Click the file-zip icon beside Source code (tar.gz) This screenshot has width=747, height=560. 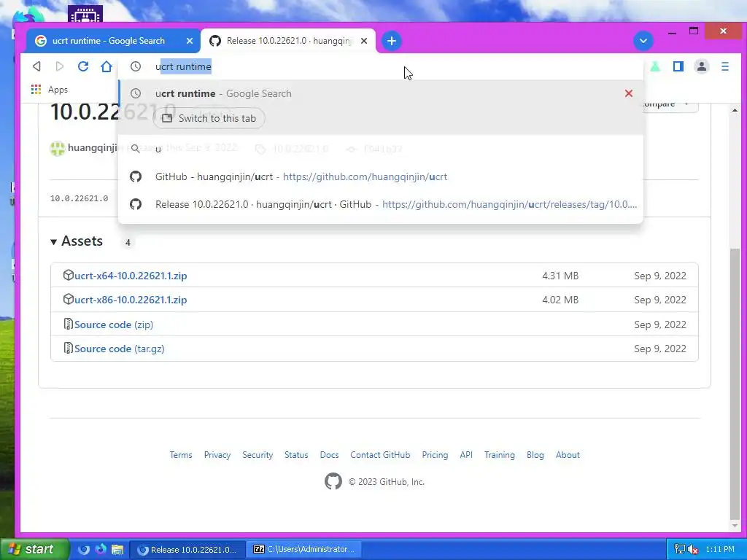68,348
